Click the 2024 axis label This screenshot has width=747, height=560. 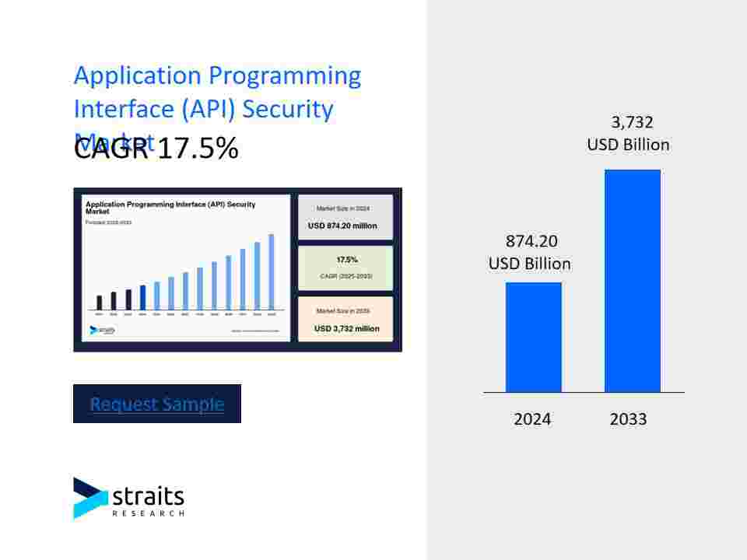(532, 419)
